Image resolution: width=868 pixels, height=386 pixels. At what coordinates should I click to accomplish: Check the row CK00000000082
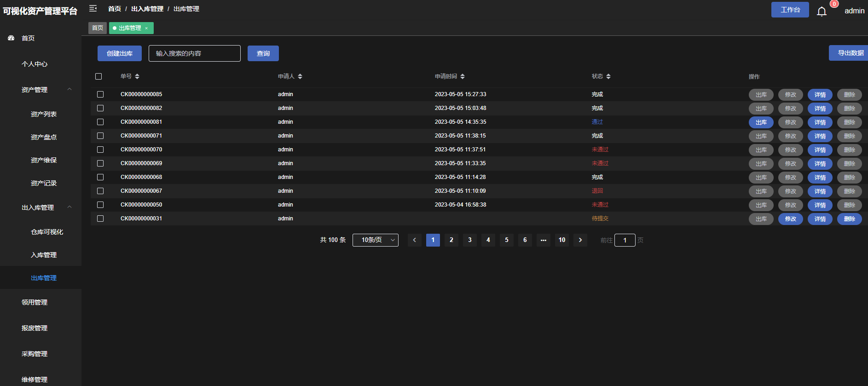point(100,108)
